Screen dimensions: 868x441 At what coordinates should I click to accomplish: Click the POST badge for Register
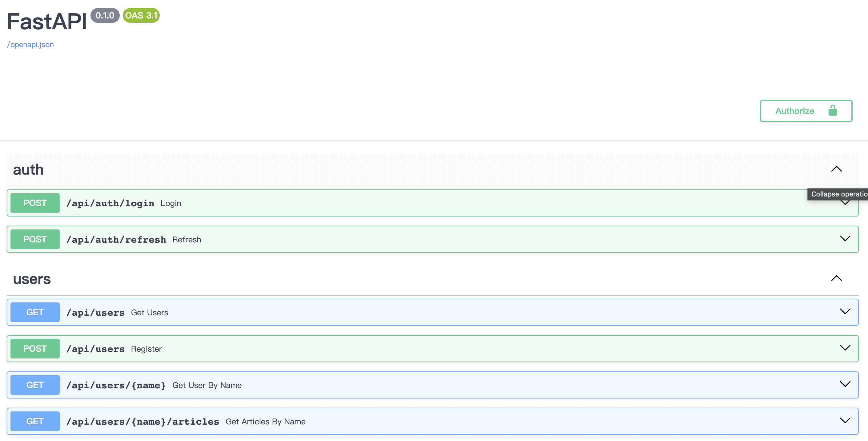35,349
